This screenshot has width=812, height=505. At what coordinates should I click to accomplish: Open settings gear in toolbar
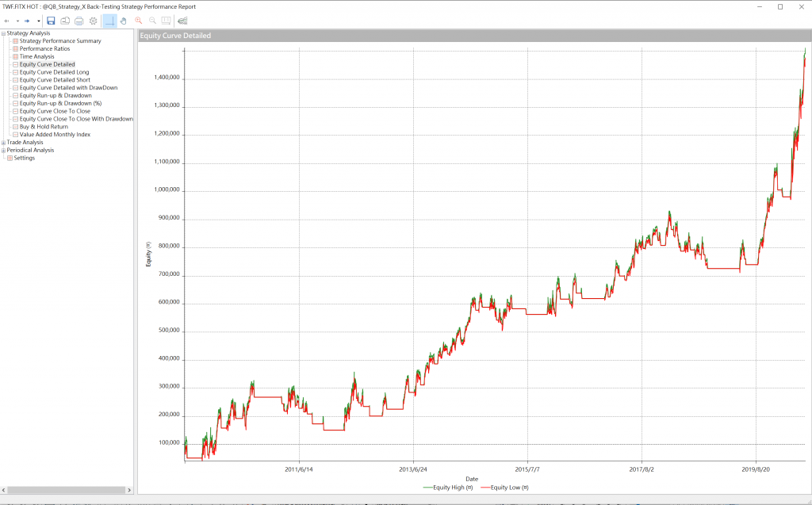click(94, 21)
